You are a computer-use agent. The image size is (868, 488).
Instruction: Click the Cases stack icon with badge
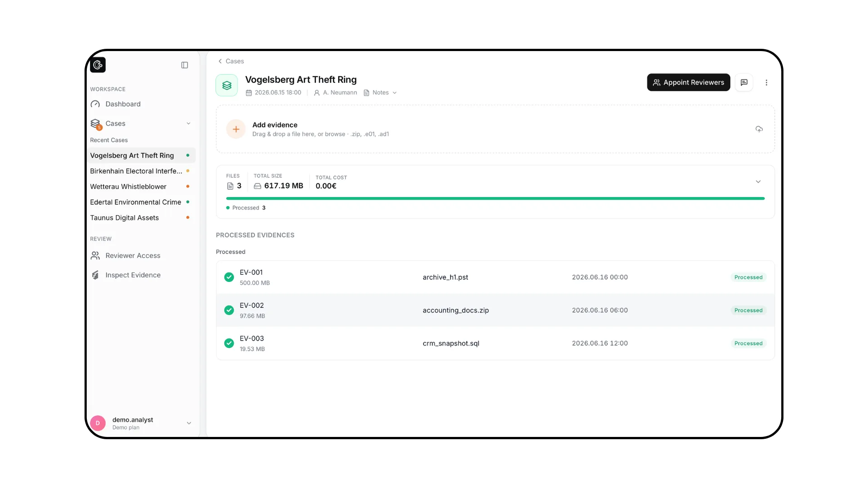pos(95,123)
